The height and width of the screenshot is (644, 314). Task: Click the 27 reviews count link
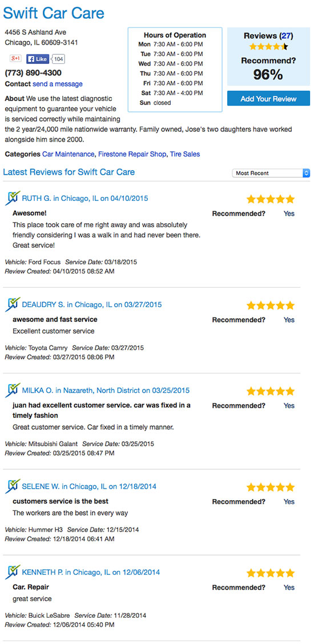point(287,36)
